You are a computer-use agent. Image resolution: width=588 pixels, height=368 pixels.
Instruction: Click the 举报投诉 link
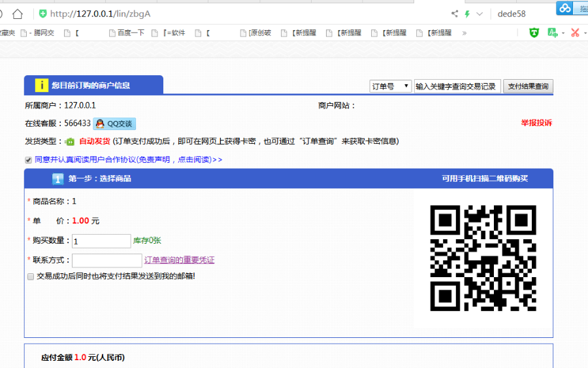click(x=536, y=123)
